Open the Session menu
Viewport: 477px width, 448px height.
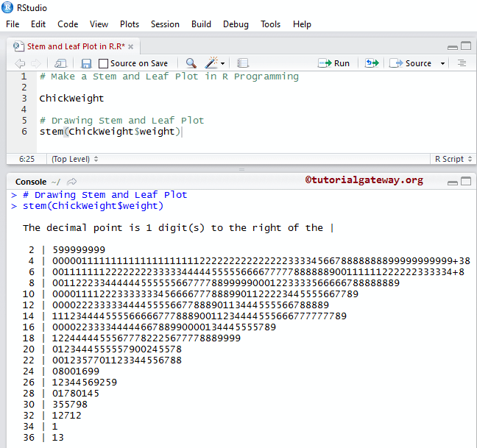[165, 24]
